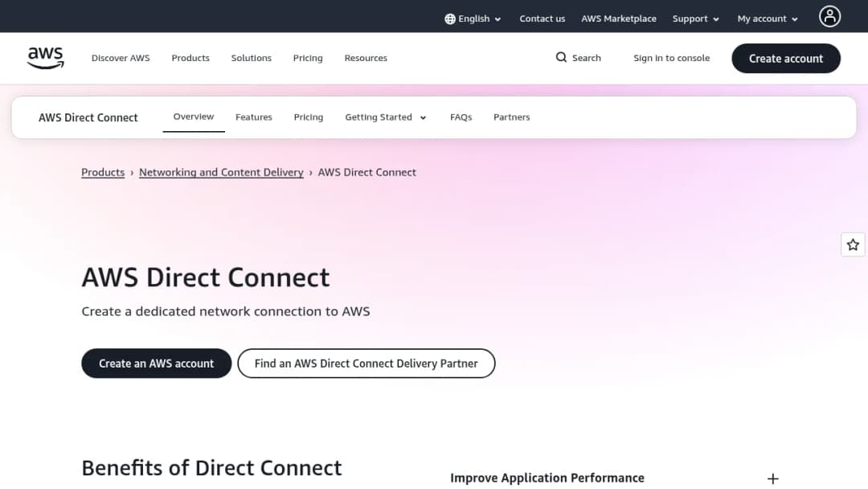Viewport: 868px width, 489px height.
Task: Click Contact us link
Action: (x=542, y=18)
